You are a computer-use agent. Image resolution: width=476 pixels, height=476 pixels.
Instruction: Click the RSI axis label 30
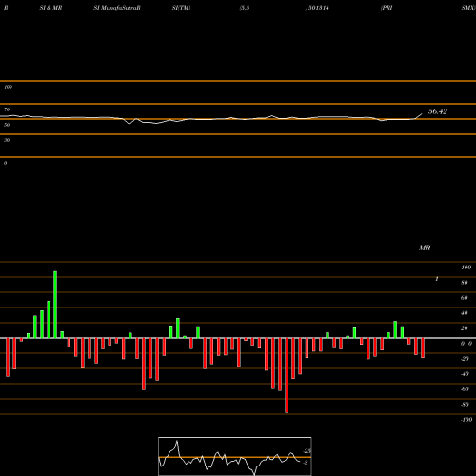(7, 140)
